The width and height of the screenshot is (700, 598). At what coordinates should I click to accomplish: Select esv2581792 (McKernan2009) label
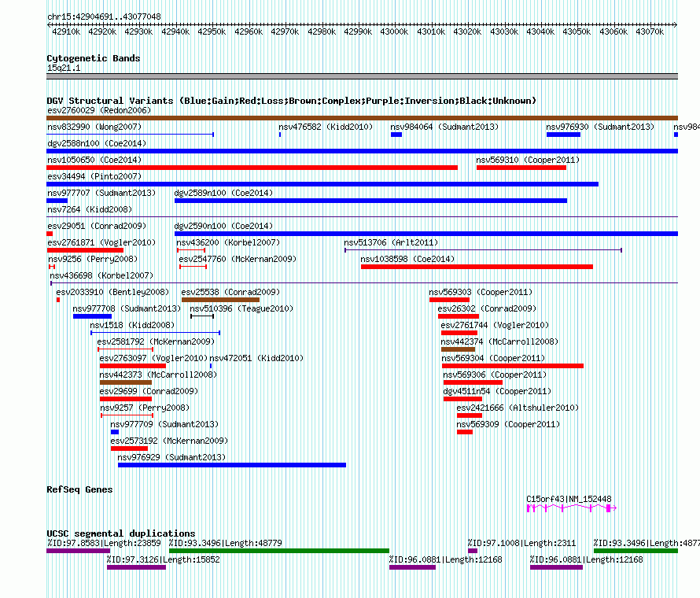(156, 341)
